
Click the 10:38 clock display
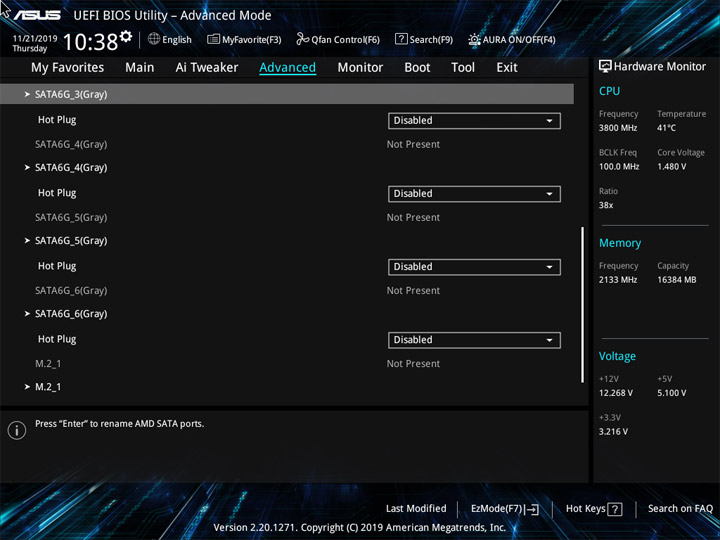coord(90,42)
